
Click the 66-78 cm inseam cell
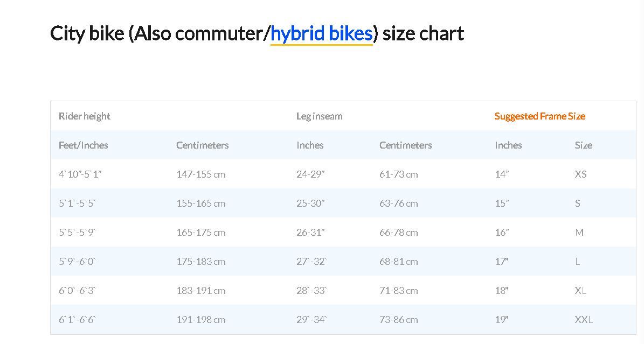pyautogui.click(x=398, y=233)
